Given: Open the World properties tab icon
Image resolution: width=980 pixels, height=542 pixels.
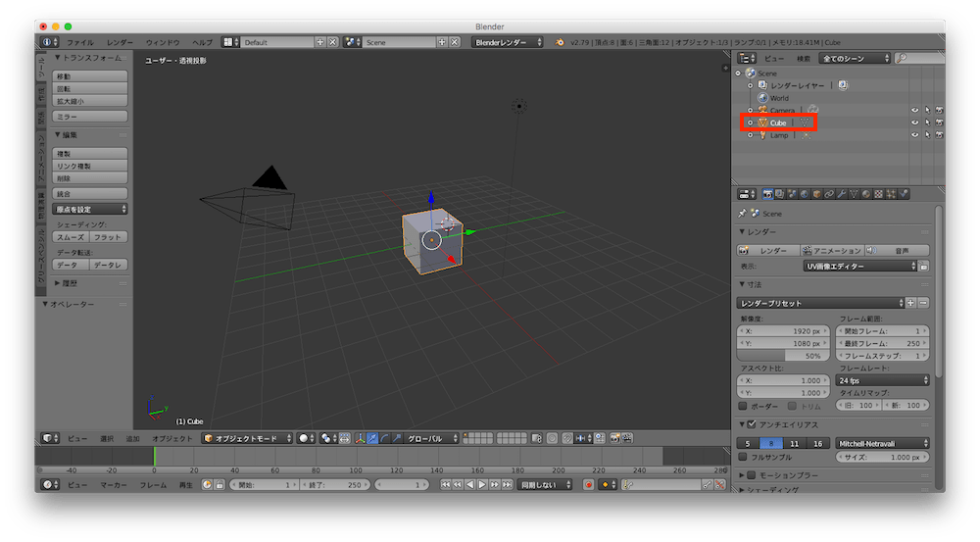Looking at the screenshot, I should [x=805, y=194].
